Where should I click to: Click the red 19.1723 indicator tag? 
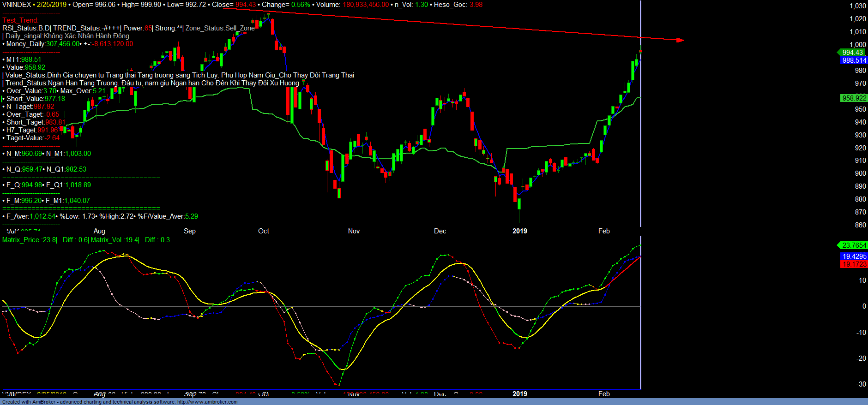[854, 264]
